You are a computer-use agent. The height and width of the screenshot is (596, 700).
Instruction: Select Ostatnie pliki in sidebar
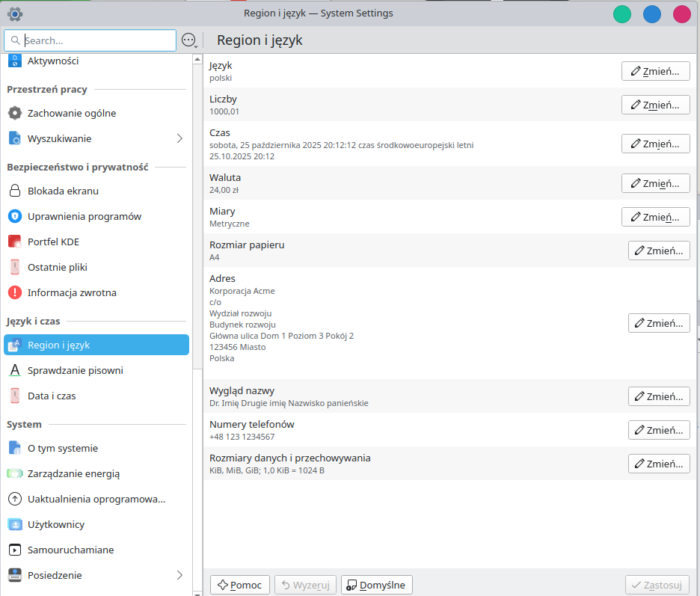click(58, 267)
